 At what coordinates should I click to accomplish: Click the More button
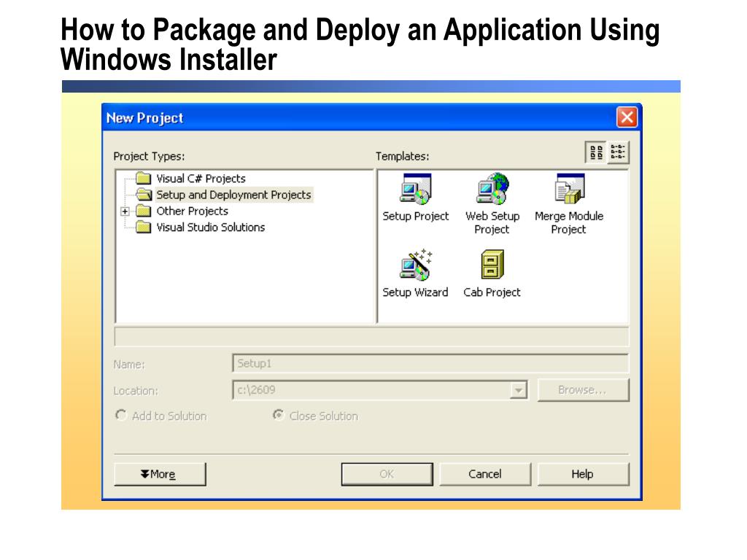point(160,474)
